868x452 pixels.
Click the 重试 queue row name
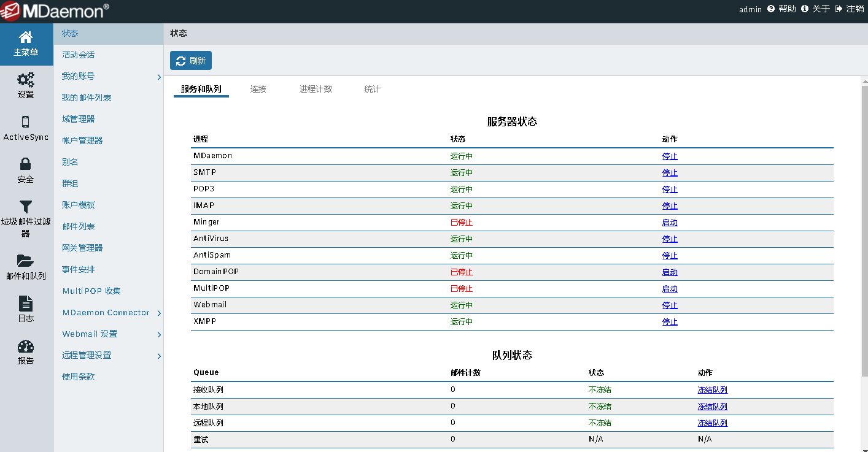click(201, 440)
